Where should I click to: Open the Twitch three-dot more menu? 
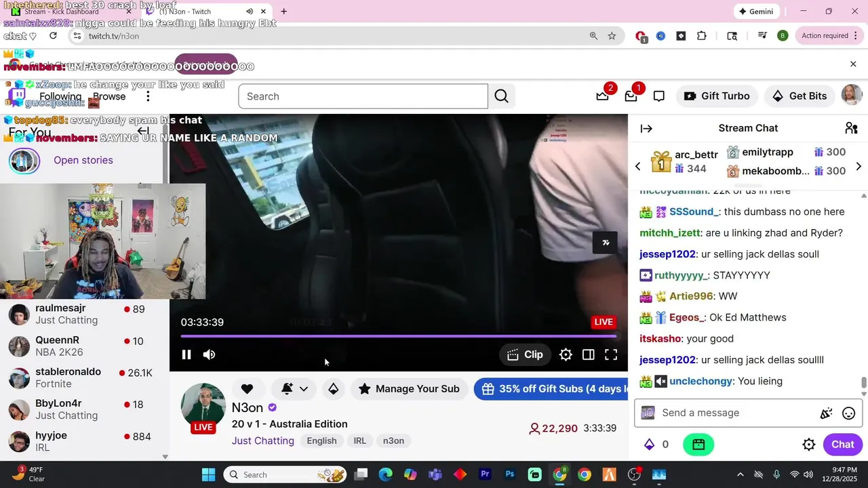(148, 96)
